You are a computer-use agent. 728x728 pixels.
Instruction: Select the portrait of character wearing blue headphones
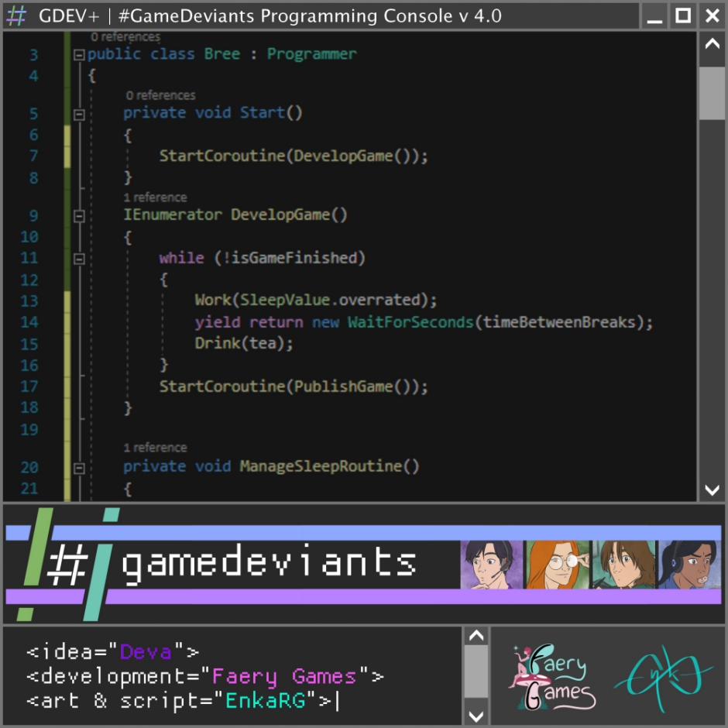click(689, 565)
